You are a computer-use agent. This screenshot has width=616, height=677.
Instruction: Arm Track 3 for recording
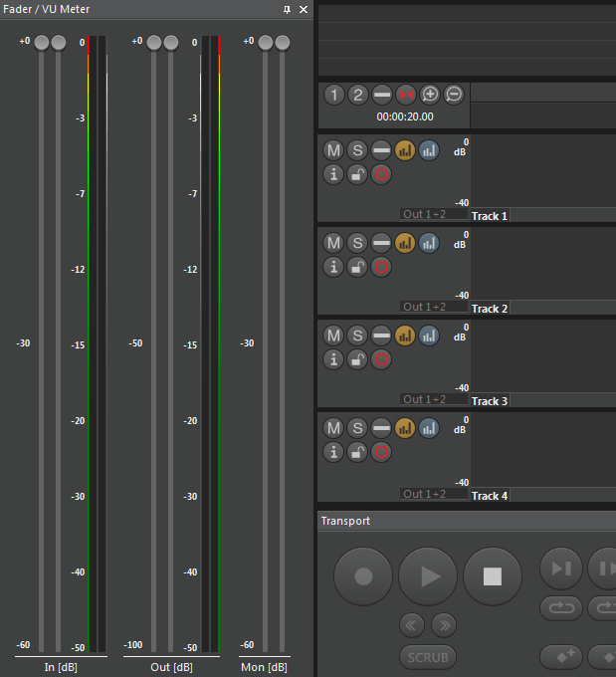381,359
